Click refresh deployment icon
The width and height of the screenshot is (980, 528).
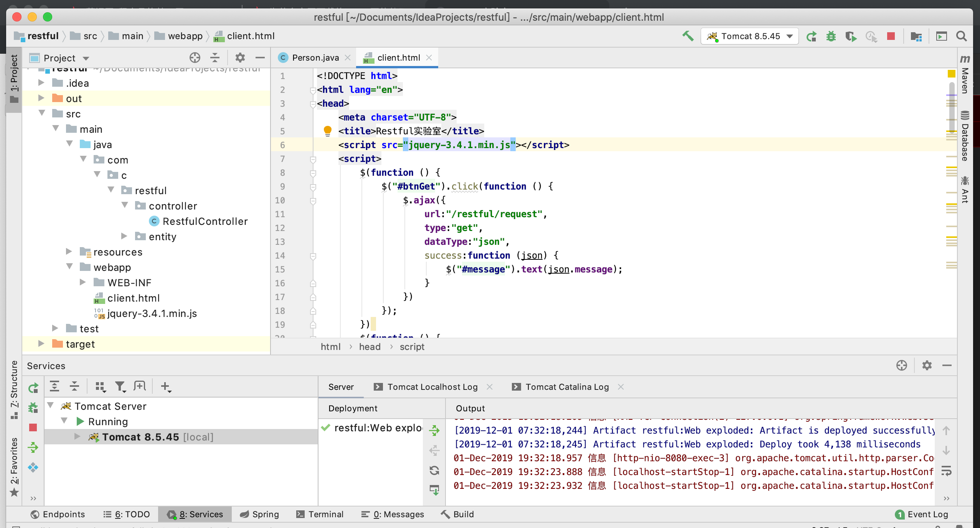pos(434,470)
